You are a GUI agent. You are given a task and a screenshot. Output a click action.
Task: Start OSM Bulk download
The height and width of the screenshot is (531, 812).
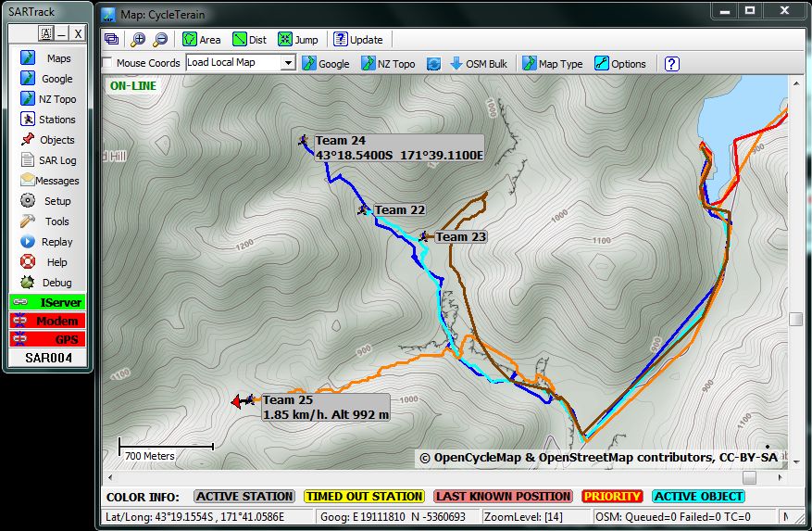pyautogui.click(x=478, y=64)
